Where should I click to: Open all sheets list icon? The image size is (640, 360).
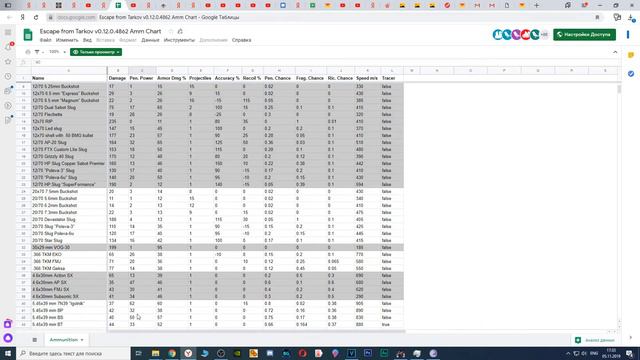pyautogui.click(x=35, y=340)
